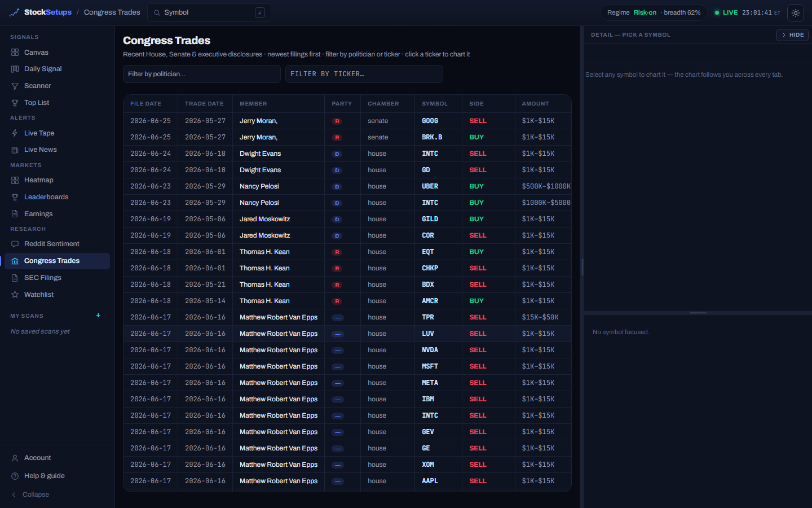The height and width of the screenshot is (508, 812).
Task: Toggle the light/dark theme sun icon
Action: coord(796,12)
